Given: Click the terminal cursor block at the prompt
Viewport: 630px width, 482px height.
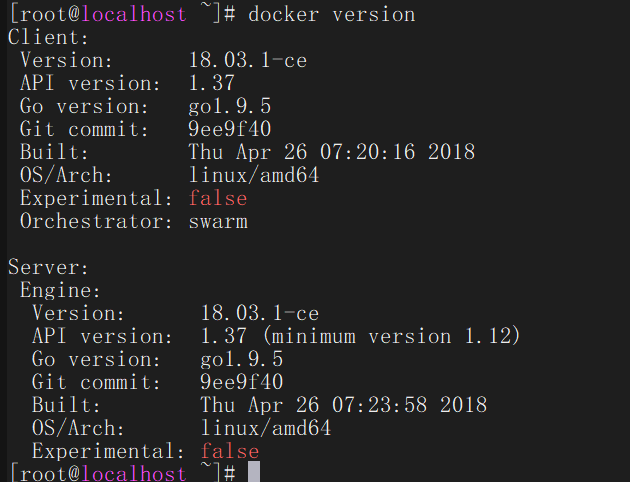Looking at the screenshot, I should [x=254, y=472].
